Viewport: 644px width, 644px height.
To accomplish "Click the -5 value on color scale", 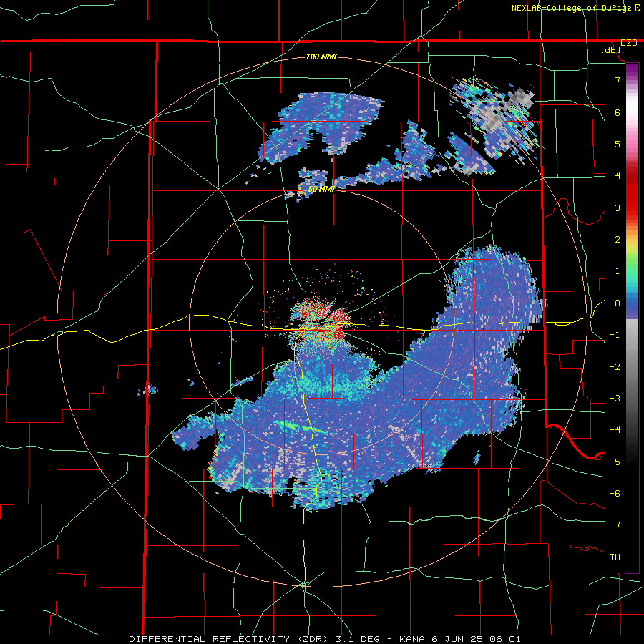I will pos(615,462).
